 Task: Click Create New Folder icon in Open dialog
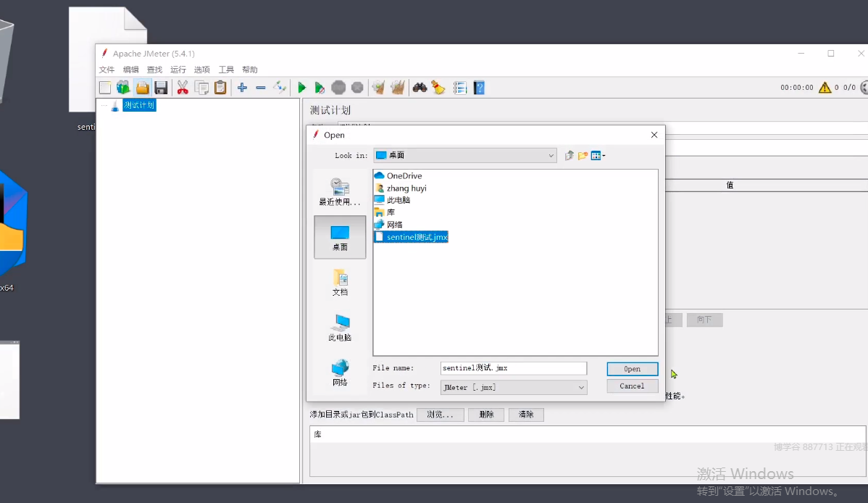point(583,156)
